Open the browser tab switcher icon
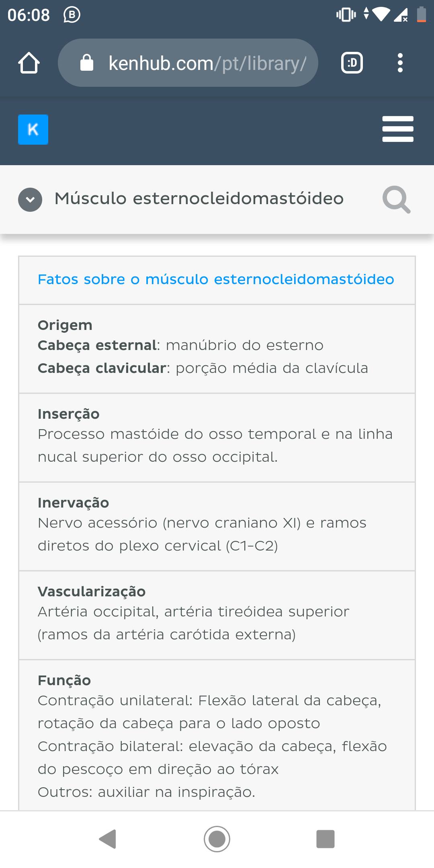The height and width of the screenshot is (868, 434). pos(352,63)
